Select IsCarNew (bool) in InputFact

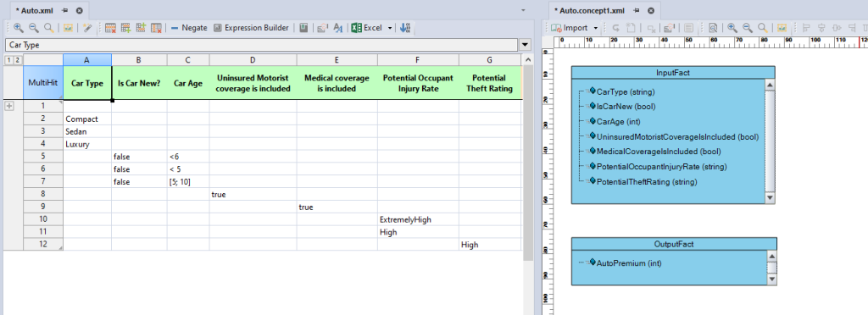[x=626, y=107]
